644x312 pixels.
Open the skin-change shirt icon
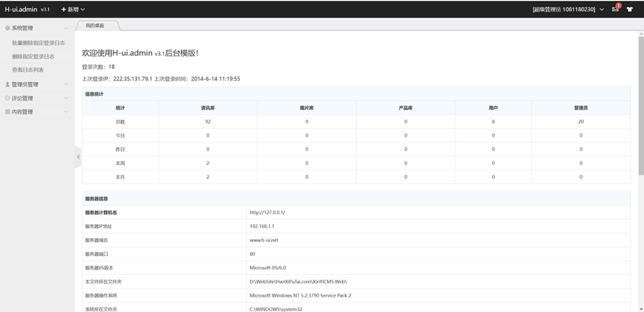click(630, 10)
